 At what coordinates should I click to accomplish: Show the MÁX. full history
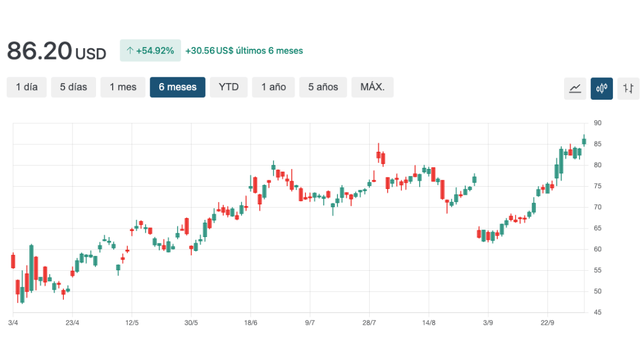point(372,87)
